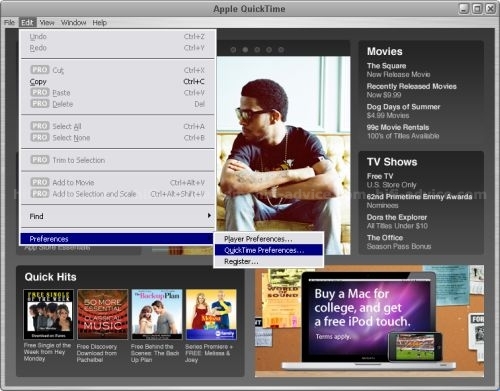The height and width of the screenshot is (391, 500).
Task: Select third carousel page dot
Action: coord(257,50)
